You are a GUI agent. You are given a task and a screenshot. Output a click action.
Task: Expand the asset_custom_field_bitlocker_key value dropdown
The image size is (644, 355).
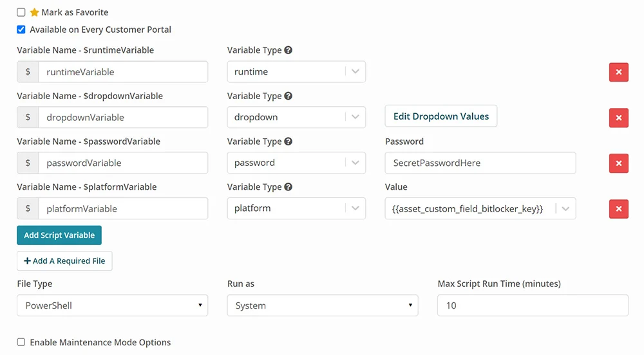[x=480, y=208]
